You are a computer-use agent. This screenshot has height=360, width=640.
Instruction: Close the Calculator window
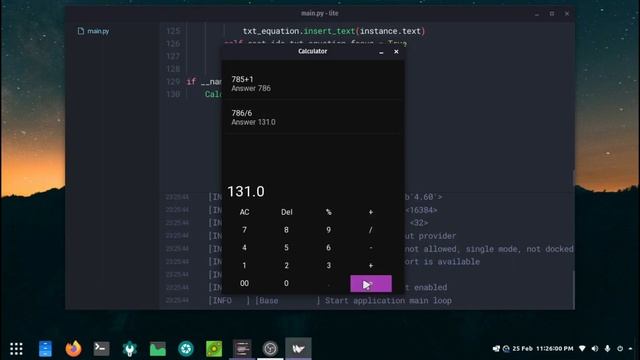point(396,52)
